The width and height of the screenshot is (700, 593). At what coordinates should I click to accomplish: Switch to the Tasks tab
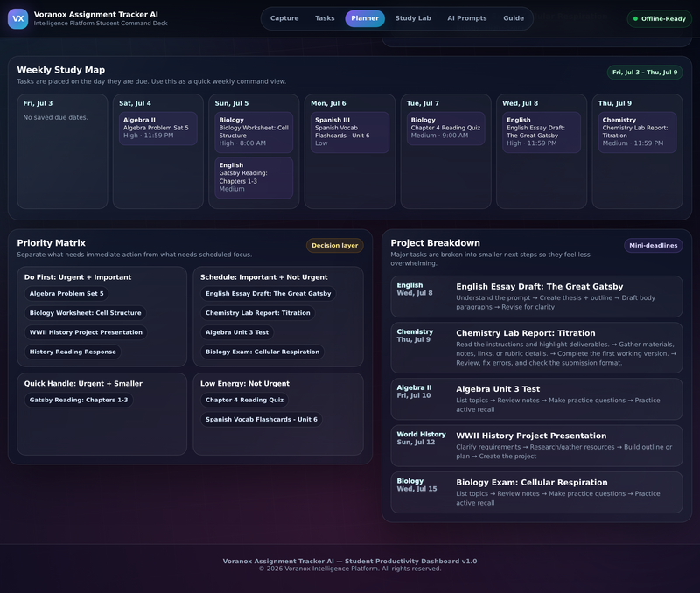pos(325,18)
